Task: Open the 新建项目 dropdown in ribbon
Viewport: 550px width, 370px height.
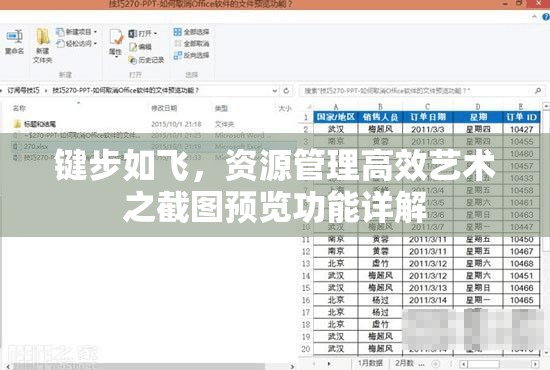Action: click(77, 32)
